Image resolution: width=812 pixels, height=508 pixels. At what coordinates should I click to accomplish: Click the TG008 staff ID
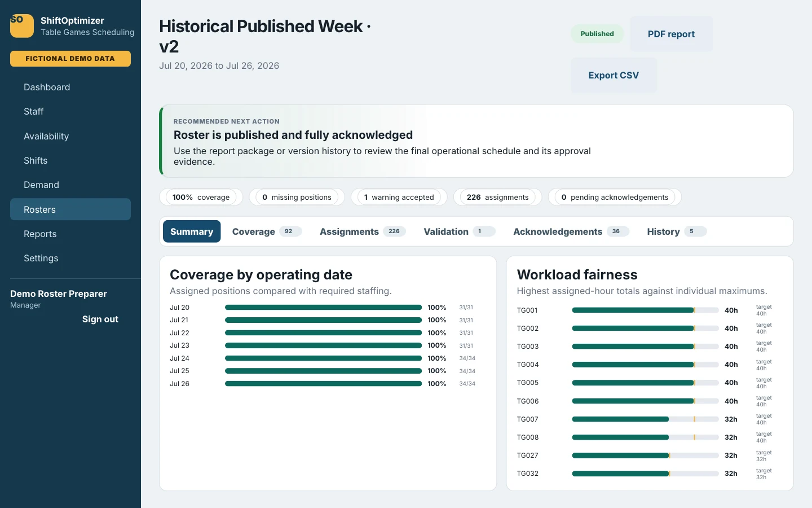(x=528, y=437)
